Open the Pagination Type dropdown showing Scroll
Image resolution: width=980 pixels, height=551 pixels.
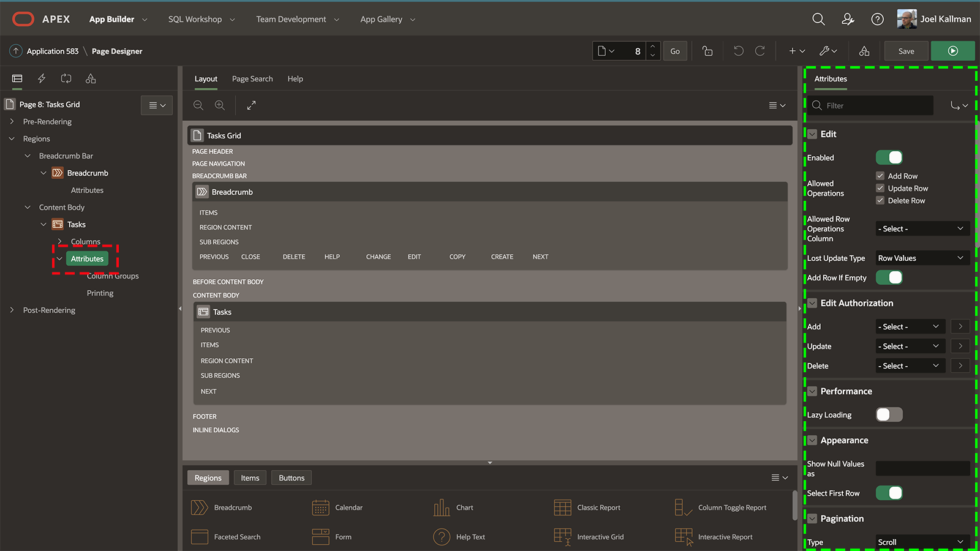click(921, 542)
